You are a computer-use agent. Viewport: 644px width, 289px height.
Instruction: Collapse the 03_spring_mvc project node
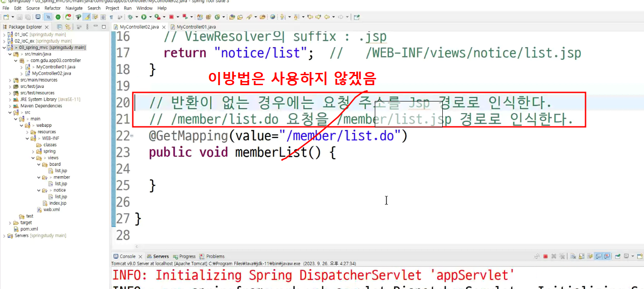click(5, 47)
